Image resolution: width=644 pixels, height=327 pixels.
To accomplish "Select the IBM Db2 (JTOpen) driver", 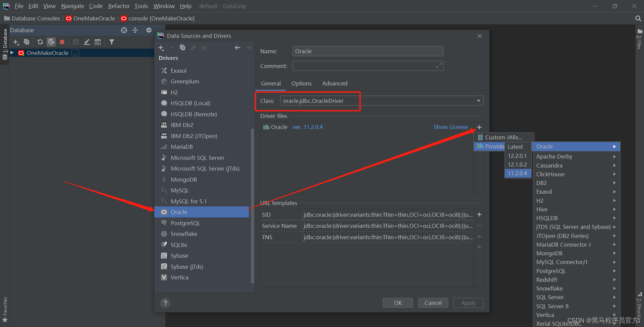I will tap(202, 136).
